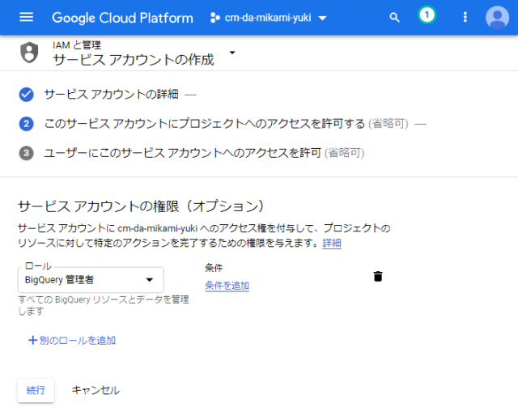Click the 続行 button
518x420 pixels.
pyautogui.click(x=36, y=390)
